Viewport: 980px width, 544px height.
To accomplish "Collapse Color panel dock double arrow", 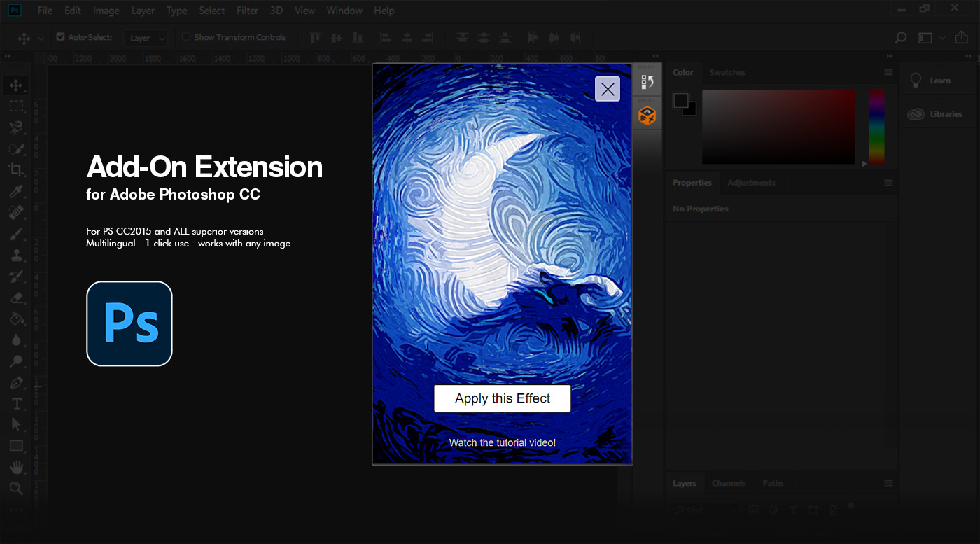I will 890,56.
